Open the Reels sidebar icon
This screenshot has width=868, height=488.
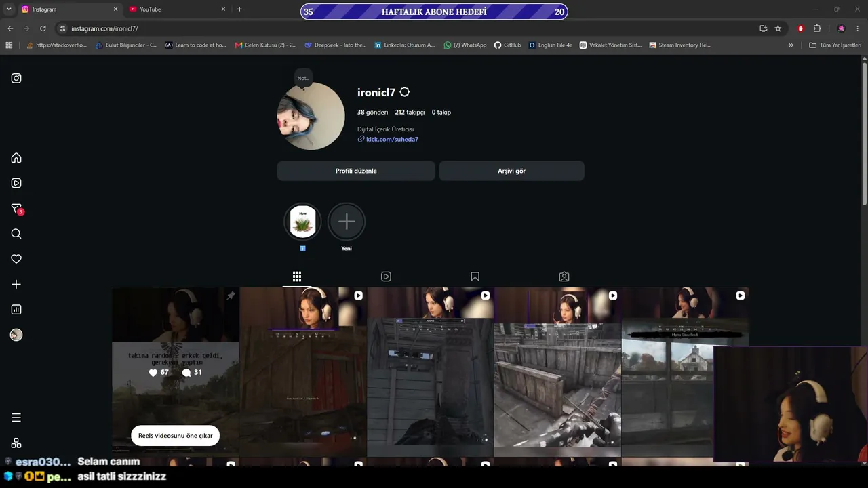tap(16, 183)
